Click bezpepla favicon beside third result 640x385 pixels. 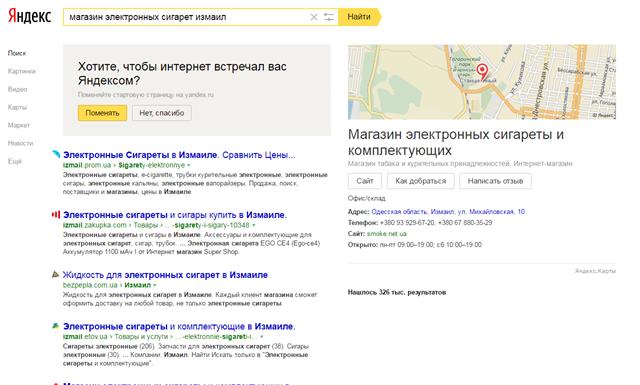click(56, 274)
